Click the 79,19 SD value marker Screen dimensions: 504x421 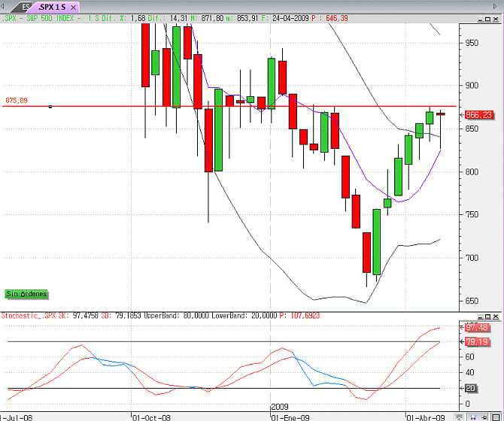pyautogui.click(x=477, y=341)
